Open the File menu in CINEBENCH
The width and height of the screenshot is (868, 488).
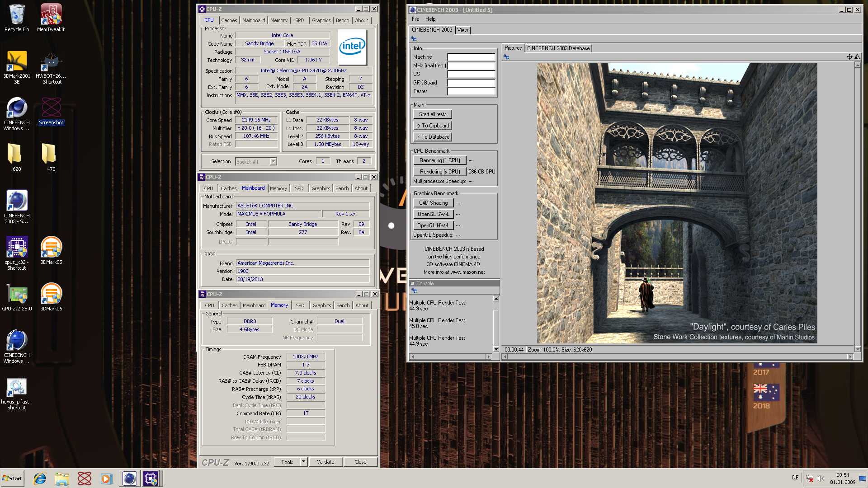point(415,19)
